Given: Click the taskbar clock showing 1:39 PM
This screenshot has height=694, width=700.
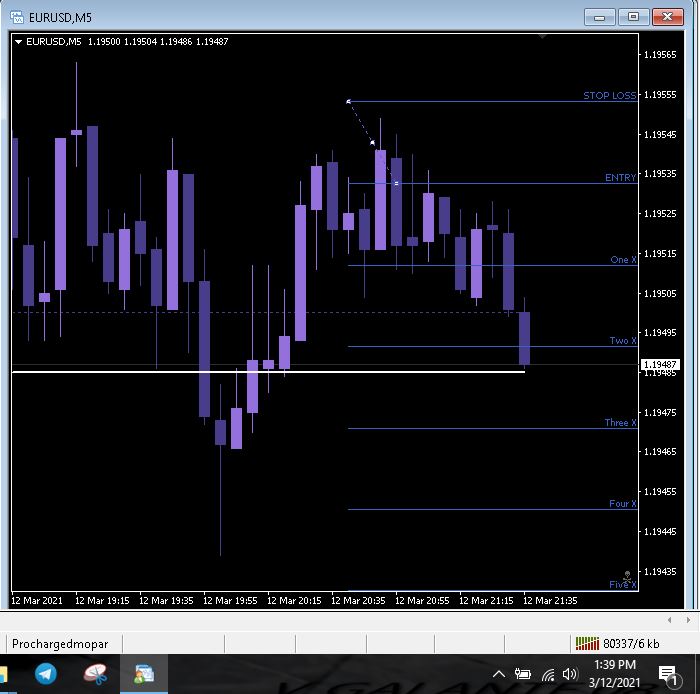Looking at the screenshot, I should (615, 665).
